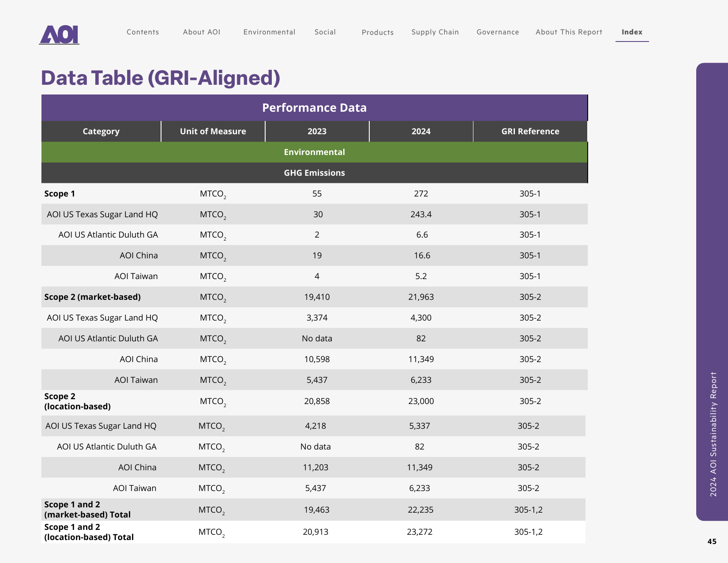Image resolution: width=728 pixels, height=563 pixels.
Task: Click the Scope 1 2024 value '272'
Action: [421, 194]
